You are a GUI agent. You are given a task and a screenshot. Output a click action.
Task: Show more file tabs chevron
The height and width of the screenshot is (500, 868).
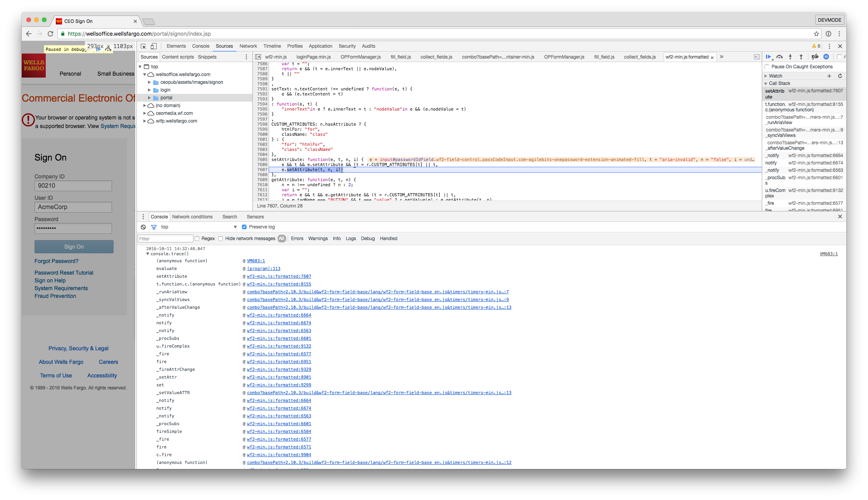(x=721, y=57)
